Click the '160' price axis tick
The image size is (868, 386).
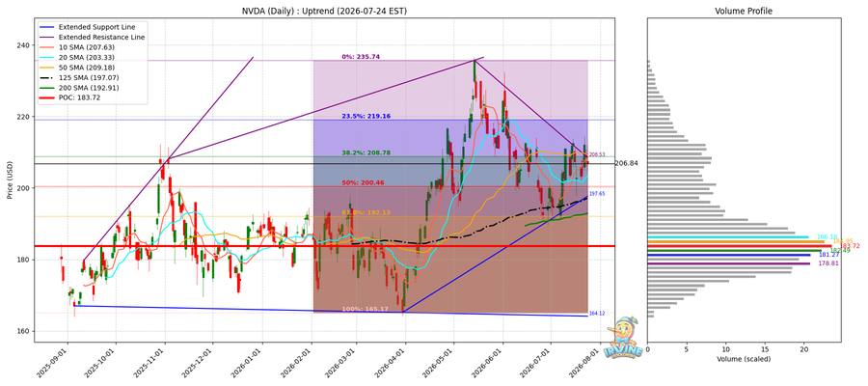point(23,331)
